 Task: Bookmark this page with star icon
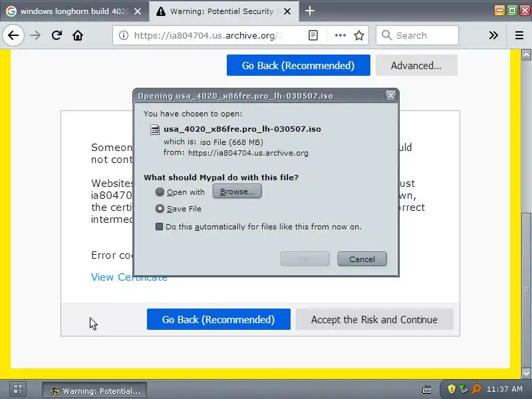pos(359,35)
